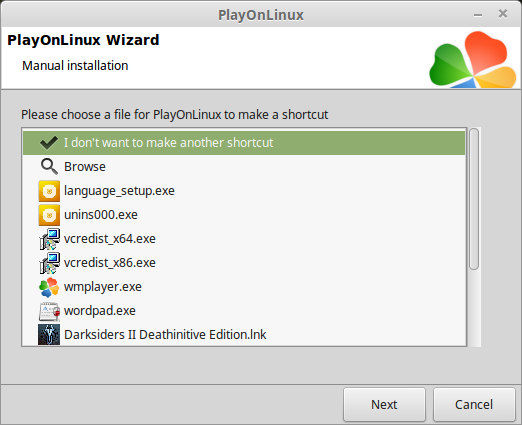
Task: Click the checkmark icon in the first row
Action: tap(49, 143)
